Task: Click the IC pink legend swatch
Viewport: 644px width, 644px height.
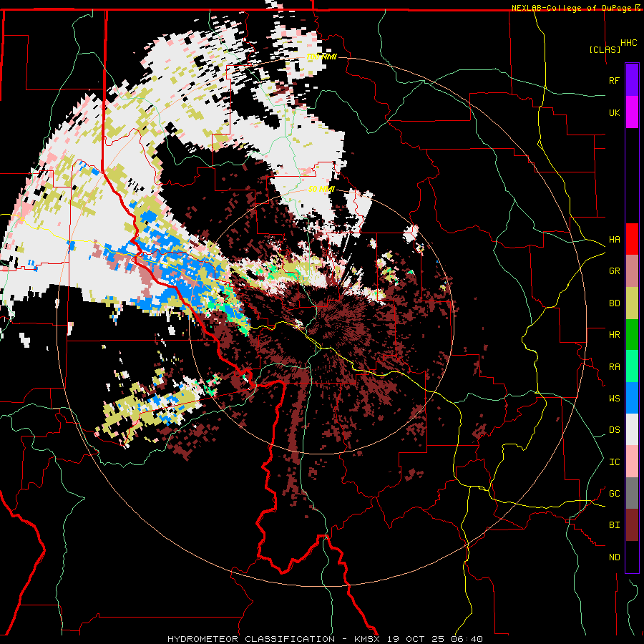Action: point(632,462)
